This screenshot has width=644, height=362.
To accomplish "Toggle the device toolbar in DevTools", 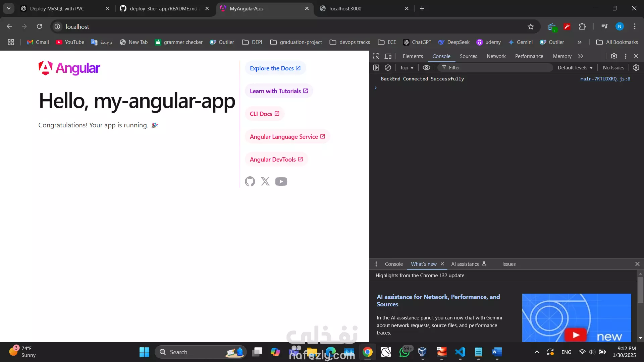I will pos(388,56).
